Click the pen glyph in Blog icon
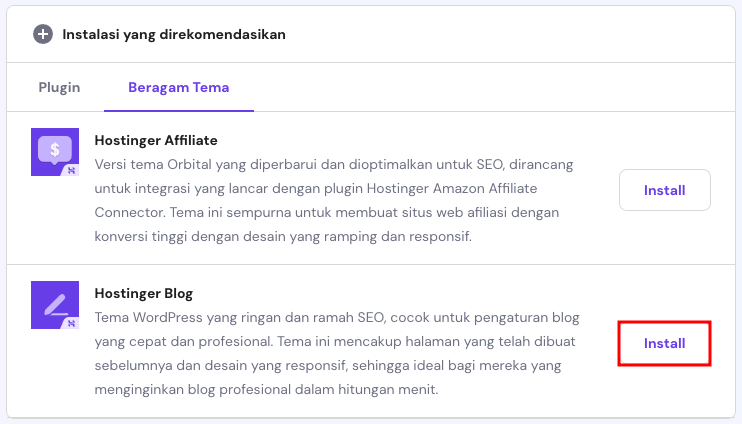 pyautogui.click(x=53, y=302)
